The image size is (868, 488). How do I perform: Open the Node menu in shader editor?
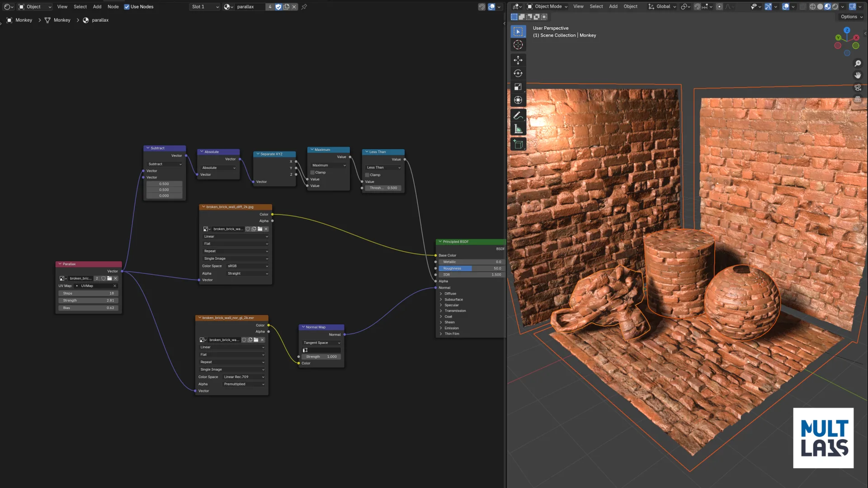(x=113, y=7)
